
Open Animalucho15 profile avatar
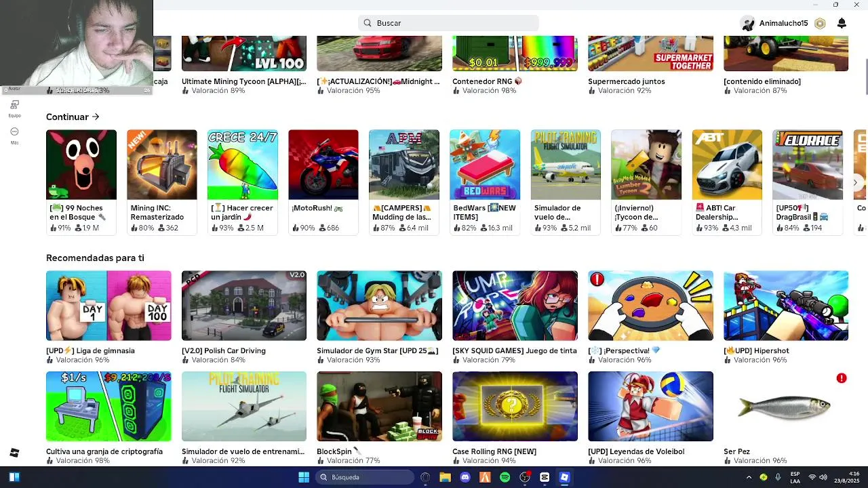click(x=748, y=23)
